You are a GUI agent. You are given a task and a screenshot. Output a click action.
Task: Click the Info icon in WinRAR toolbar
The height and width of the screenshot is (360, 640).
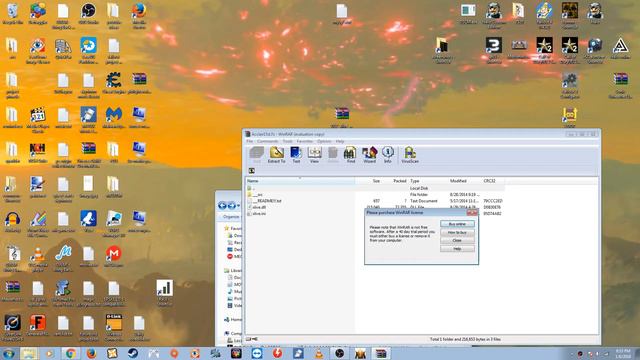tap(388, 155)
